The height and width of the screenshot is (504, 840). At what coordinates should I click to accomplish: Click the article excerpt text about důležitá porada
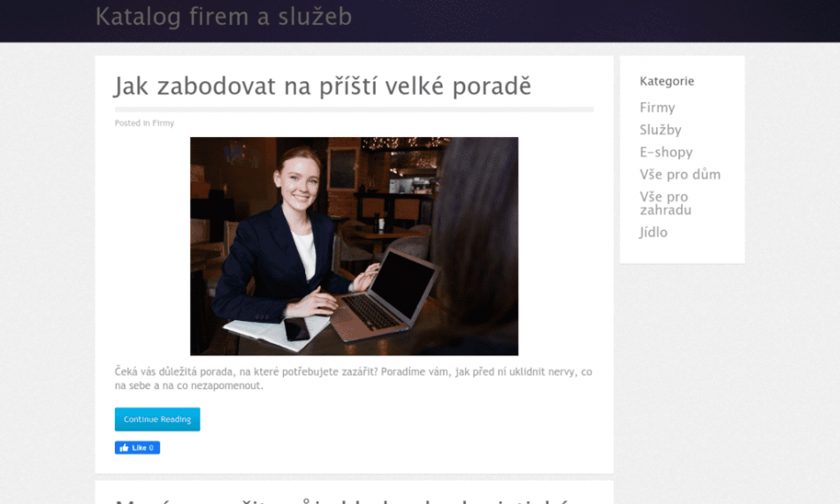click(x=353, y=378)
